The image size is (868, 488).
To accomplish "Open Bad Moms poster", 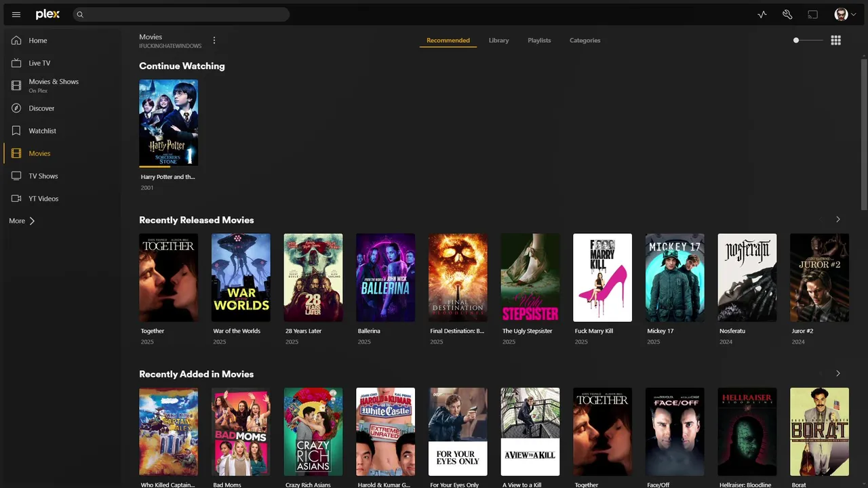I will [241, 432].
